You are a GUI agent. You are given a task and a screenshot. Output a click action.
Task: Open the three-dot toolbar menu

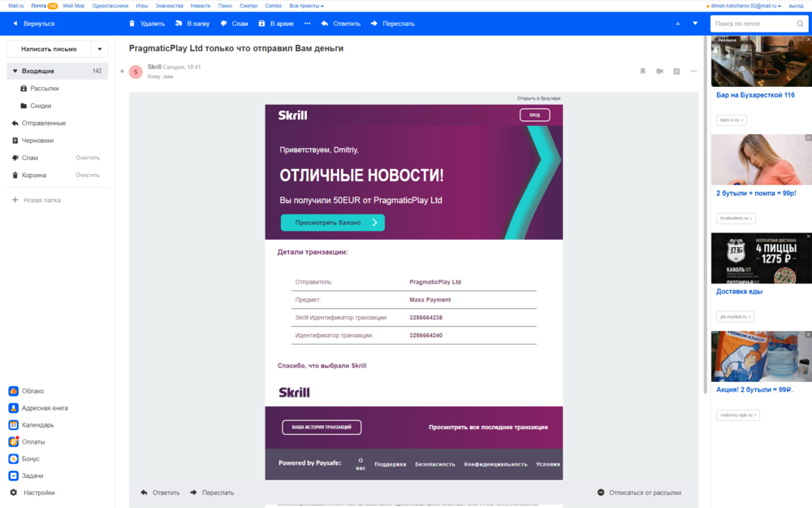[308, 24]
